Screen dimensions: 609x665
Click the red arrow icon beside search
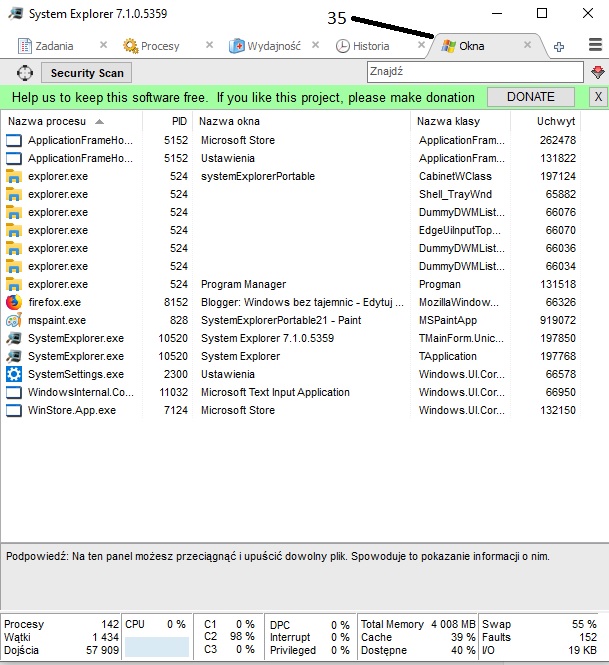[598, 73]
